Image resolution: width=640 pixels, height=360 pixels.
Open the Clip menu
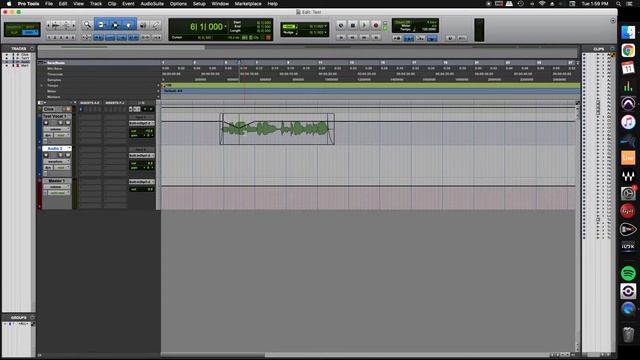pyautogui.click(x=112, y=4)
